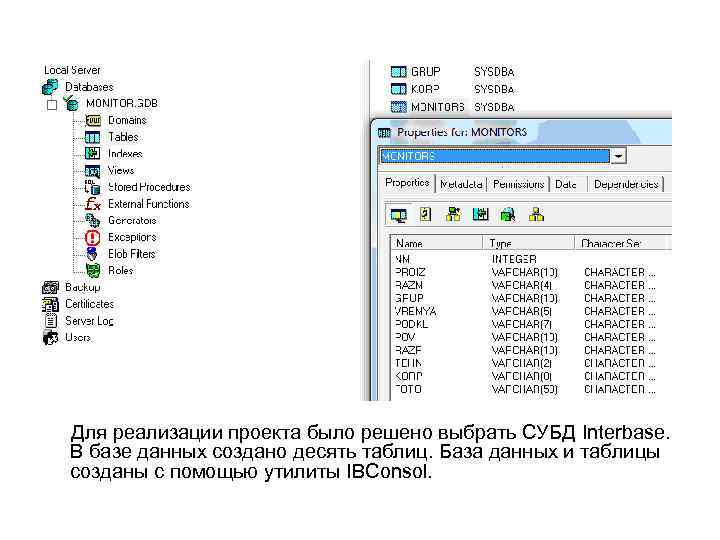The width and height of the screenshot is (720, 540).
Task: Open the Roles tree item
Action: pos(120,270)
